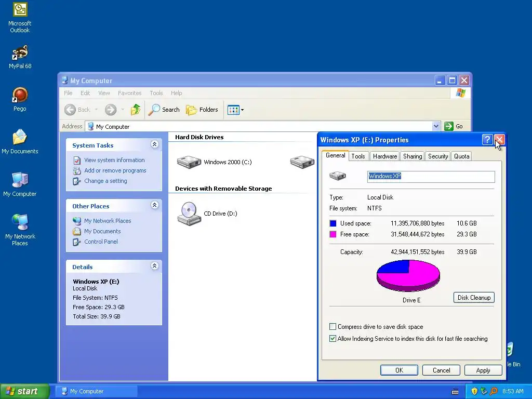Screen dimensions: 532x399
Task: Click the Drive E pie chart
Action: (x=408, y=275)
